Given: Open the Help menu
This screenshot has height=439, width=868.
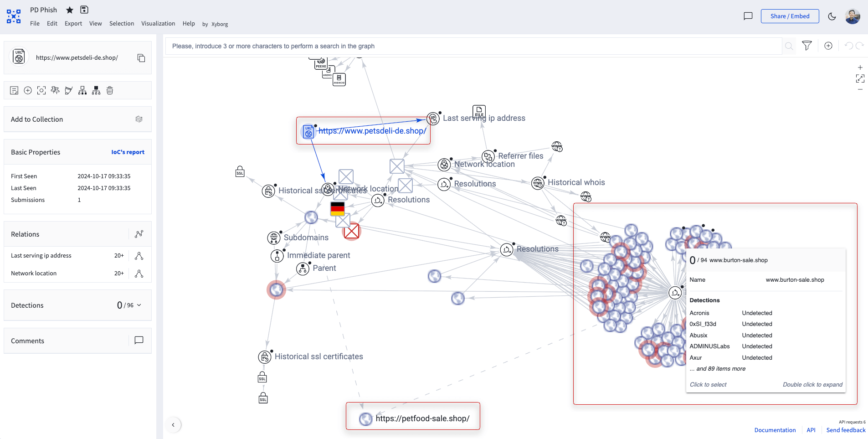Looking at the screenshot, I should click(189, 23).
